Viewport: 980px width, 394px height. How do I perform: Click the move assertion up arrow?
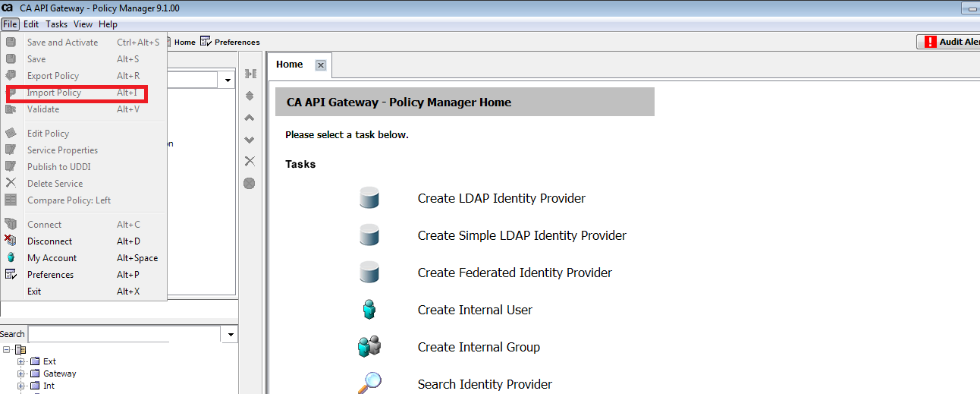pyautogui.click(x=250, y=118)
